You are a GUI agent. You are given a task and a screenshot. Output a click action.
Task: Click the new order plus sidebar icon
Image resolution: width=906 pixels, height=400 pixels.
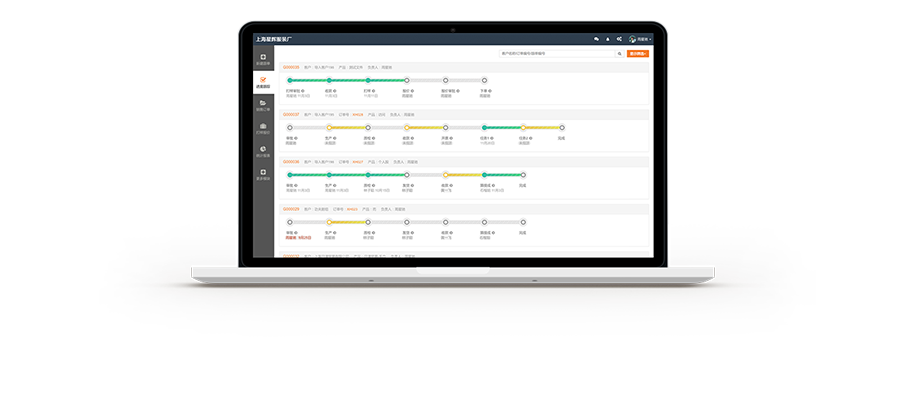tap(263, 59)
